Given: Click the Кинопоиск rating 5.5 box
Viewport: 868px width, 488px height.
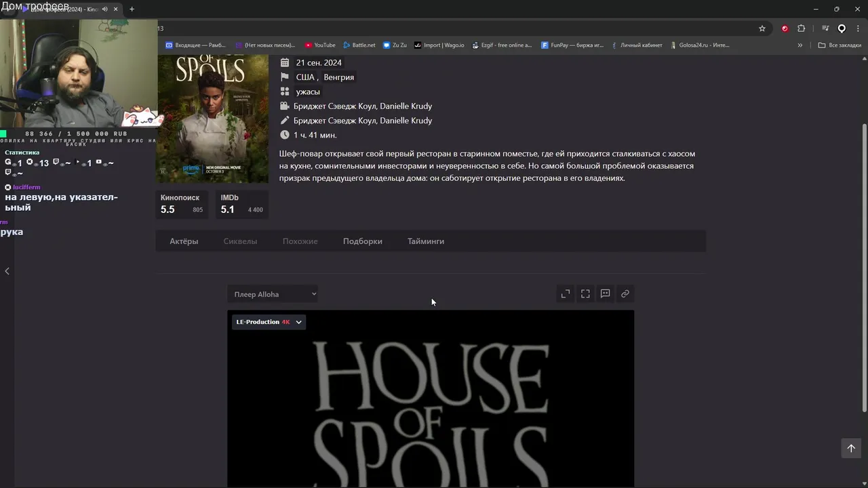Looking at the screenshot, I should tap(182, 204).
